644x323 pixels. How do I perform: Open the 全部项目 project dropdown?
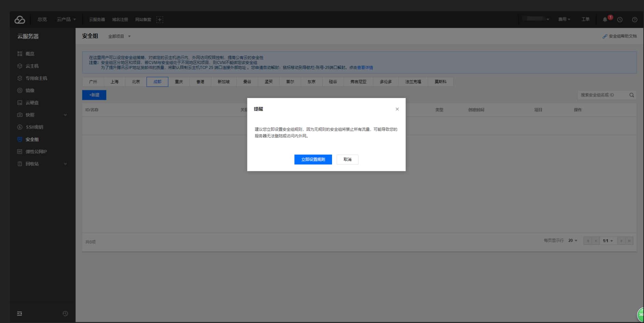[x=119, y=36]
